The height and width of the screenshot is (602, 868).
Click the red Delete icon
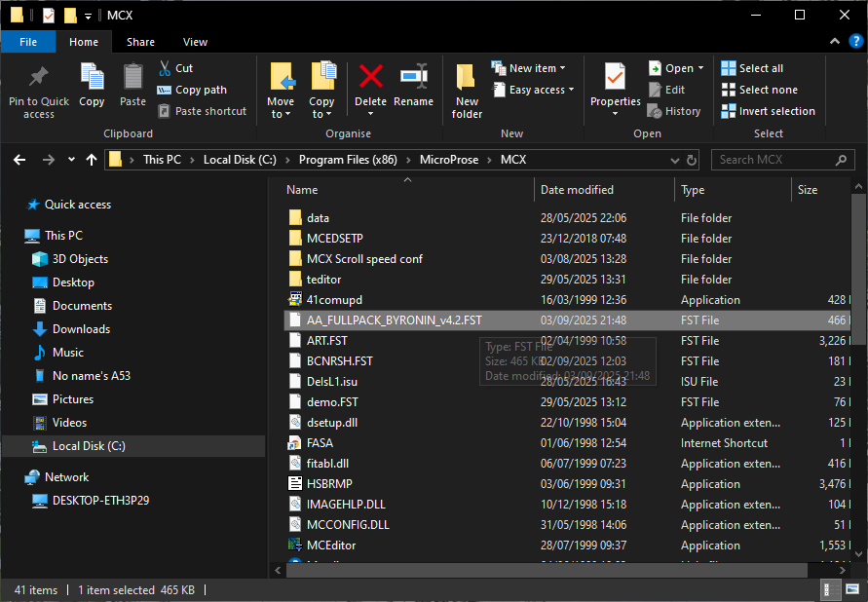click(x=370, y=78)
